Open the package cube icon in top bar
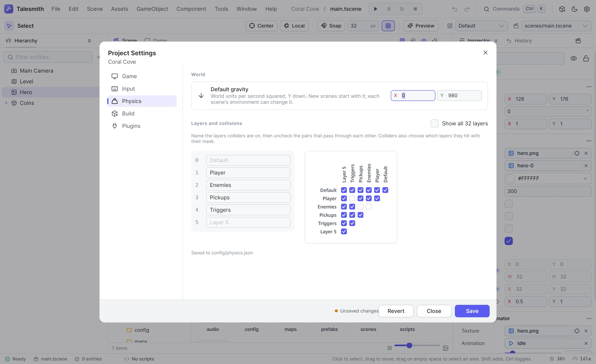The height and width of the screenshot is (364, 596). (562, 9)
